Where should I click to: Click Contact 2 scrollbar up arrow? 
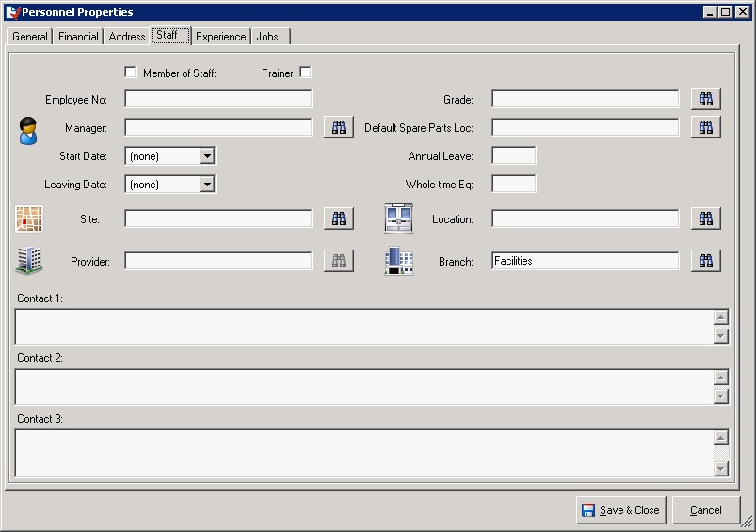[x=721, y=378]
